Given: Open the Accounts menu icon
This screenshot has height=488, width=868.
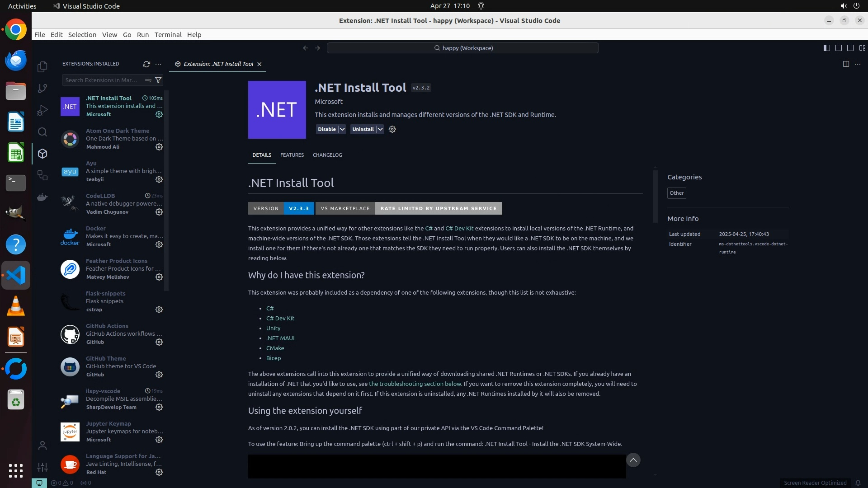Looking at the screenshot, I should (x=42, y=446).
